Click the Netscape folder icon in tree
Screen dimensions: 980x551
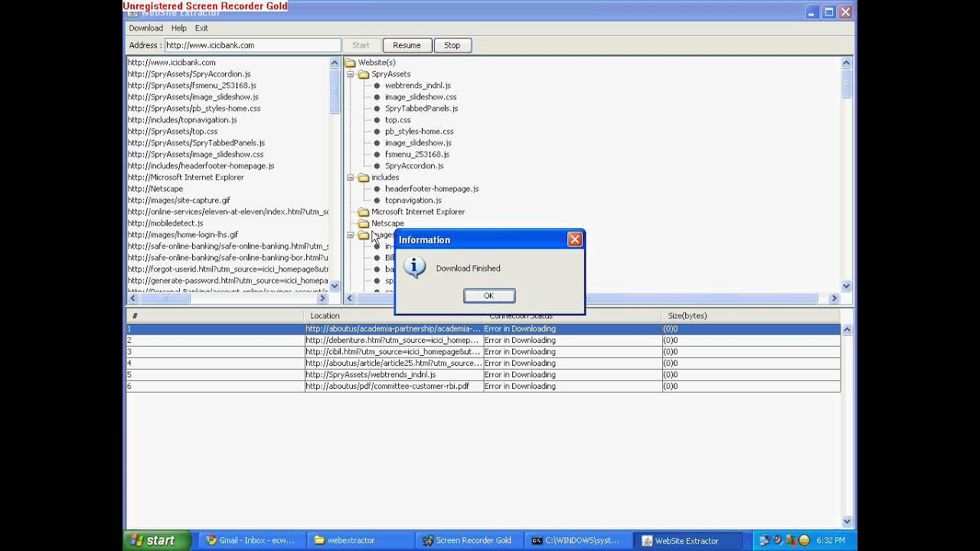(x=364, y=223)
